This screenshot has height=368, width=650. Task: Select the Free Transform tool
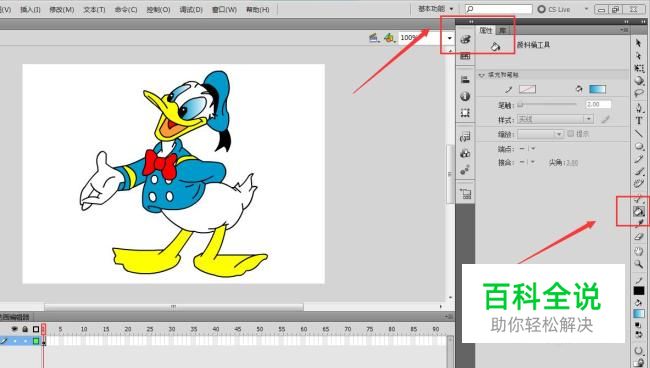click(x=639, y=68)
